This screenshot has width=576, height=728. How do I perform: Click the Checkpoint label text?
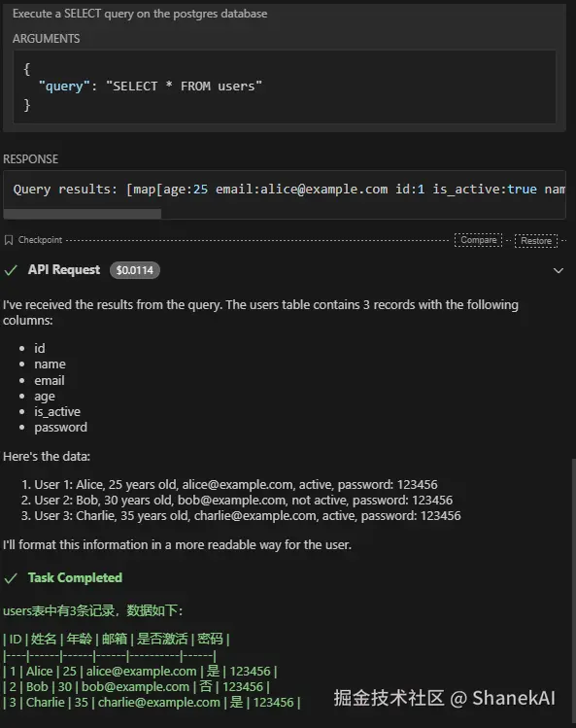click(40, 240)
